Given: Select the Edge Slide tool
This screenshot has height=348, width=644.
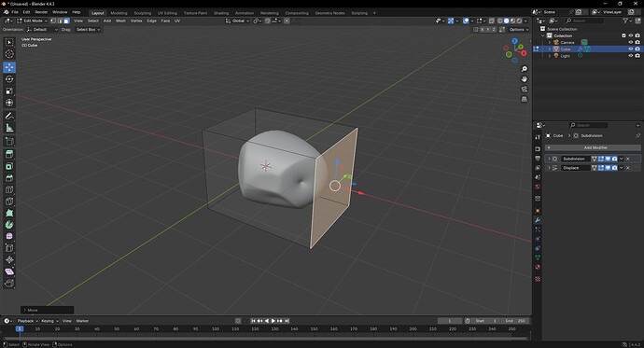Looking at the screenshot, I should [x=9, y=248].
